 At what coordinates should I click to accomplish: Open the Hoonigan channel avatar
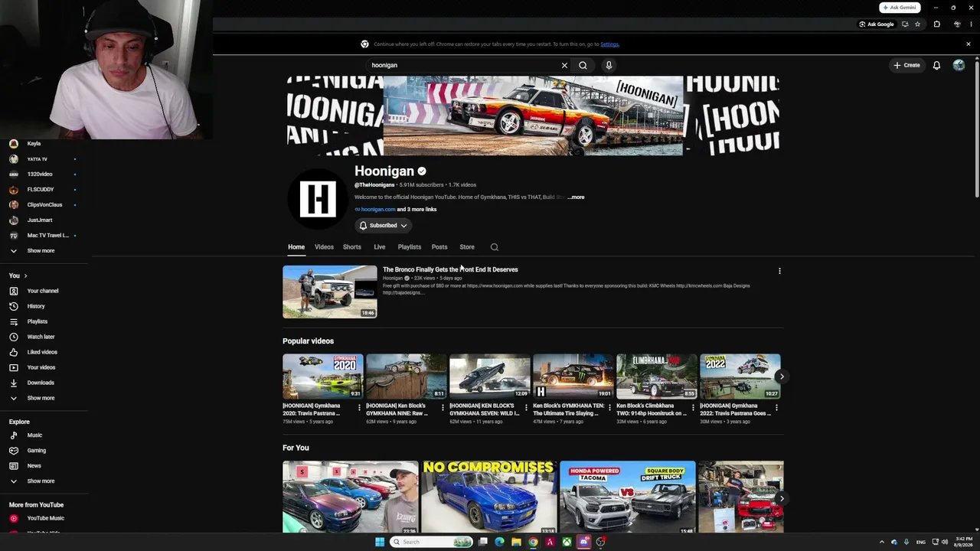(318, 199)
